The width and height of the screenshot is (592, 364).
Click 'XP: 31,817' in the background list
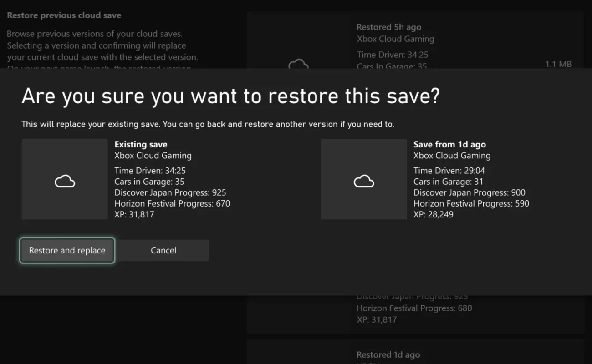[377, 319]
